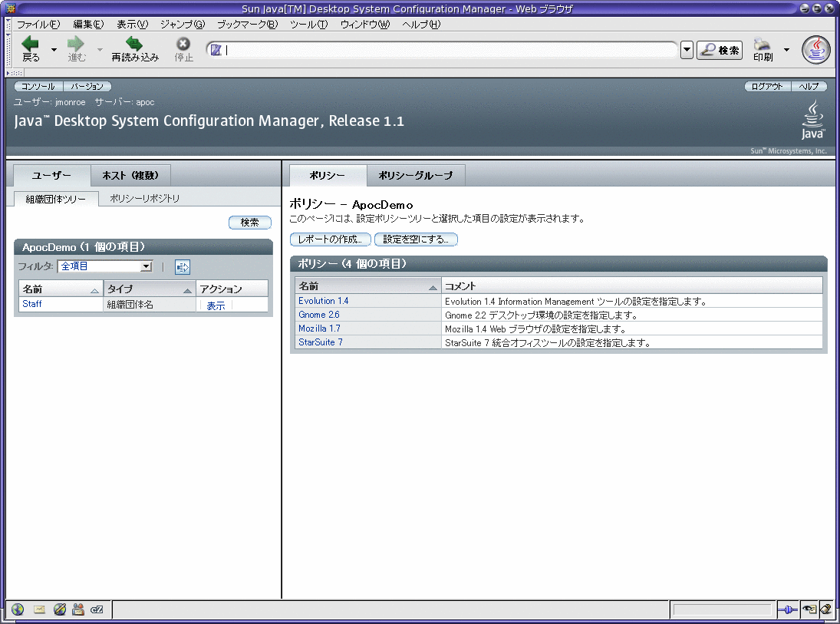Open the Gnome 2.6 policy link
The width and height of the screenshot is (840, 624).
pos(319,315)
